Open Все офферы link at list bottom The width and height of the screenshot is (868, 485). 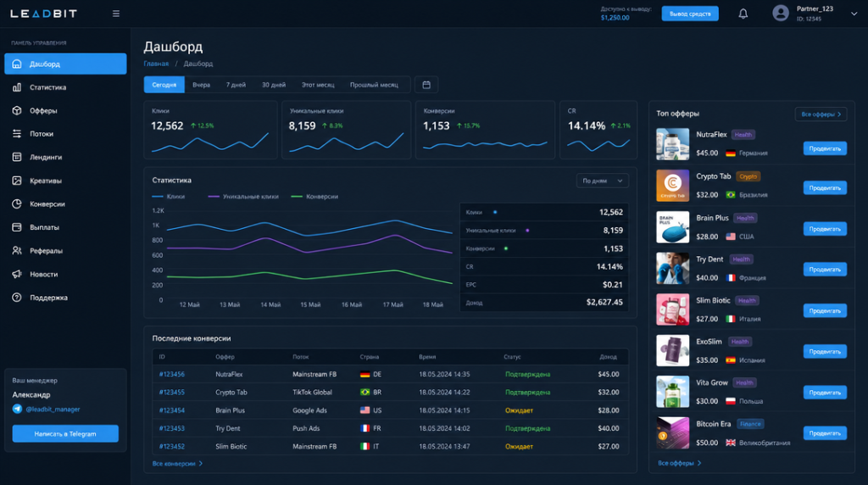click(x=679, y=463)
